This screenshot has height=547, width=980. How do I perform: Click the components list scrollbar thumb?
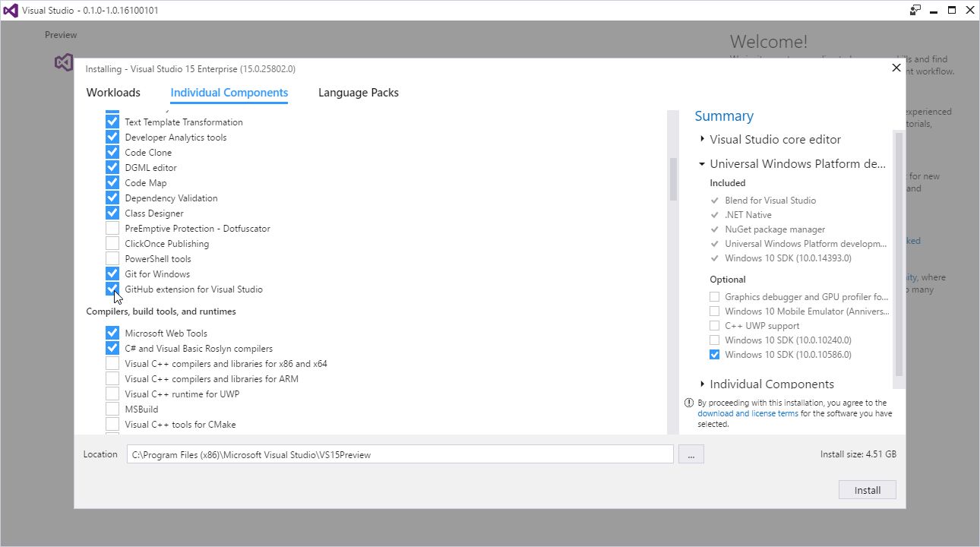tap(673, 179)
